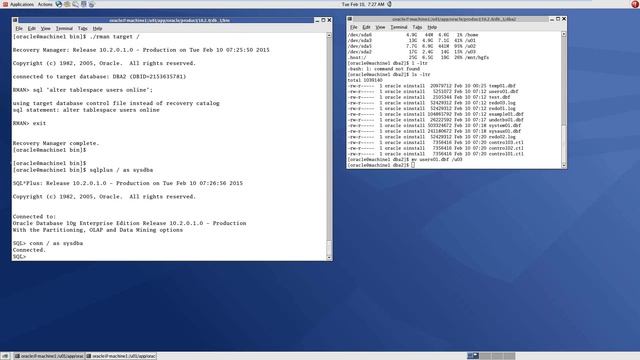Open Tabs menu in left terminal
Image resolution: width=640 pixels, height=360 pixels.
[82, 28]
